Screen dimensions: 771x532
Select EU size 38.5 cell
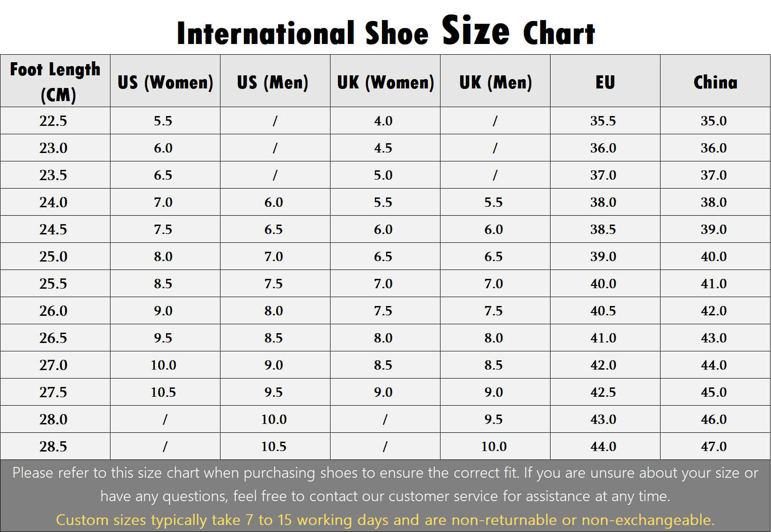click(605, 229)
